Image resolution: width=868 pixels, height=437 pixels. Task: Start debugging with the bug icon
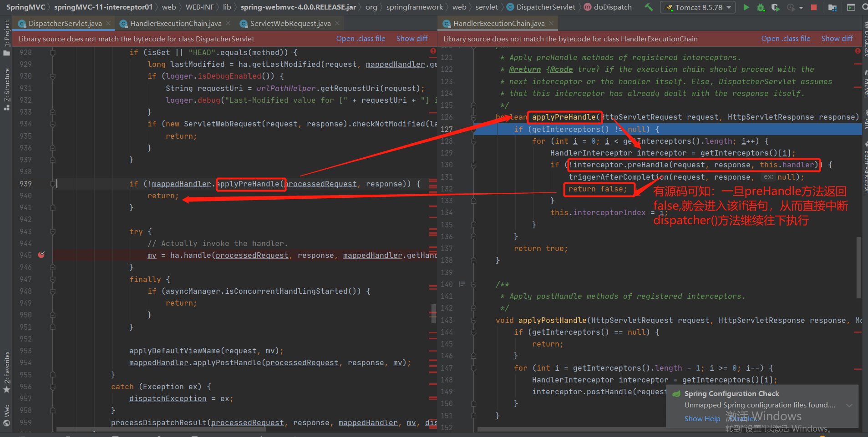[761, 7]
